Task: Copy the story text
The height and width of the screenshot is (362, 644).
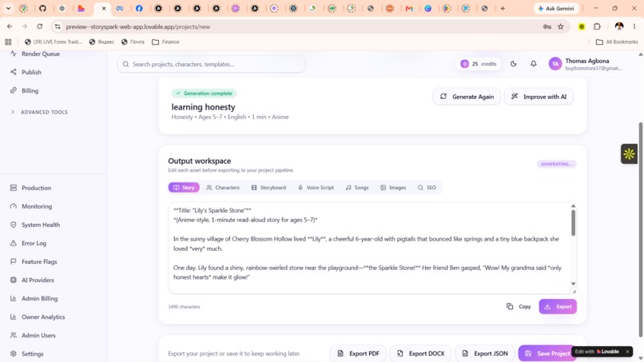Action: tap(519, 307)
